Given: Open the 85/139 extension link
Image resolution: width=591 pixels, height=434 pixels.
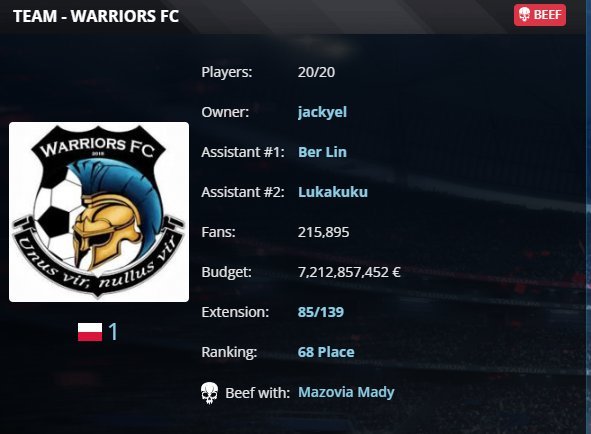Looking at the screenshot, I should (321, 312).
